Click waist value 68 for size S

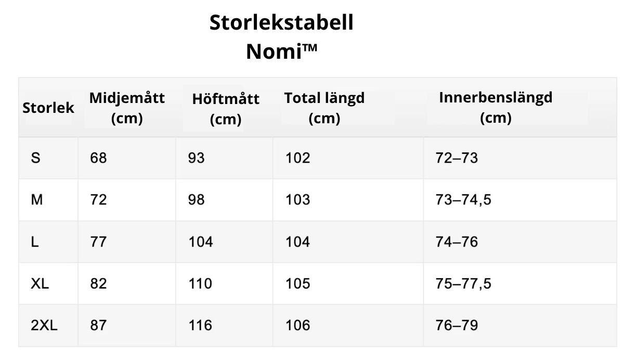[x=98, y=158]
